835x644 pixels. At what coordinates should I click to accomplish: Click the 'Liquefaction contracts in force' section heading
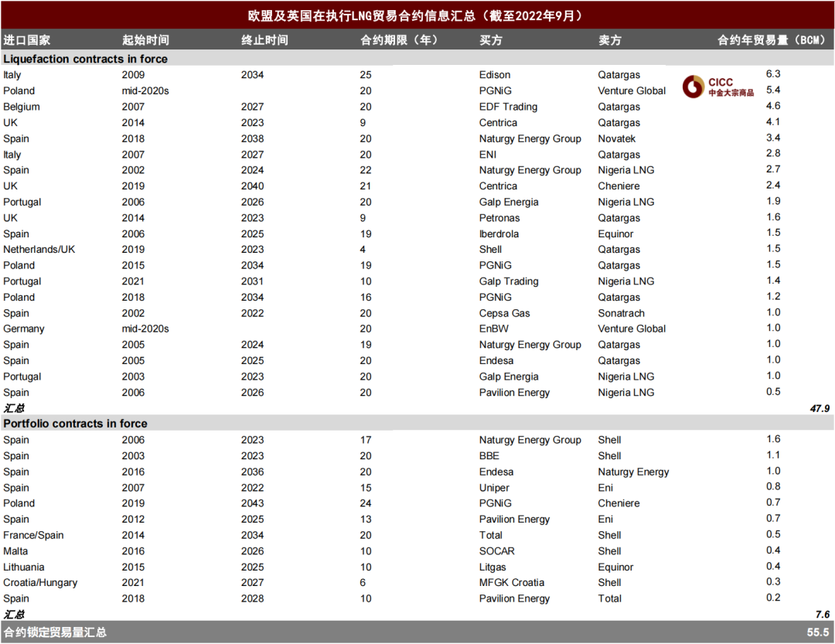coord(85,59)
